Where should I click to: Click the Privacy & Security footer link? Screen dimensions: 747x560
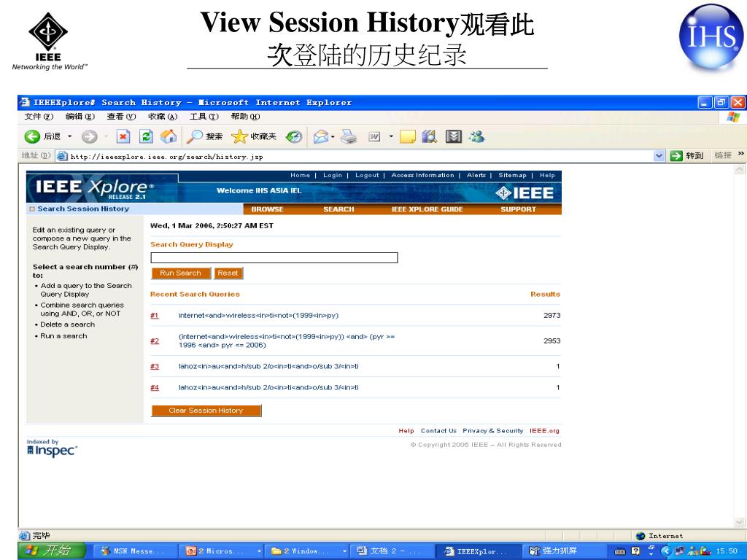[x=492, y=431]
